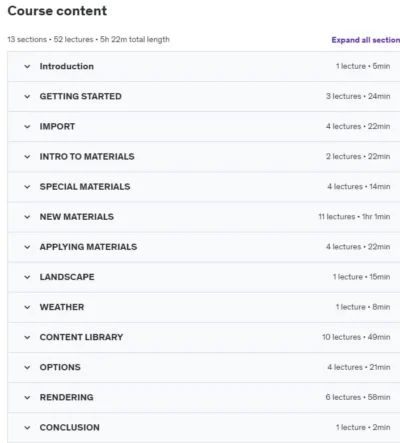400x443 pixels.
Task: Click chevron icon next to OPTIONS
Action: tap(27, 367)
